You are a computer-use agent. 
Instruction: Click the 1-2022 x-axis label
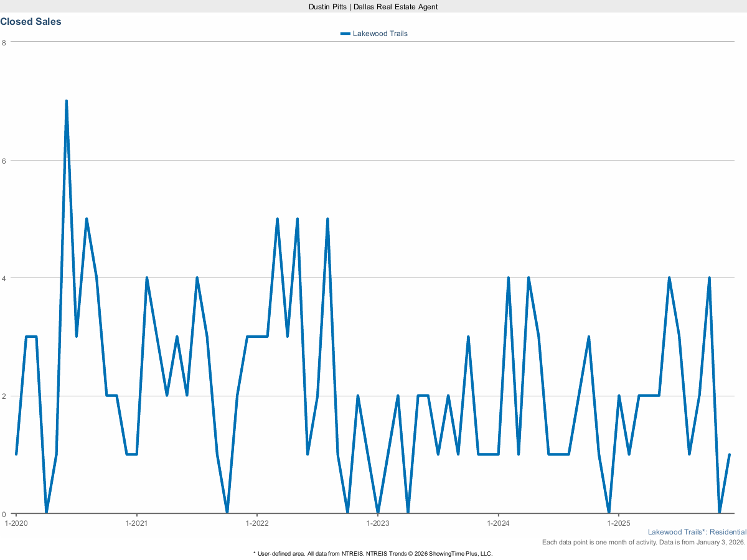point(256,523)
